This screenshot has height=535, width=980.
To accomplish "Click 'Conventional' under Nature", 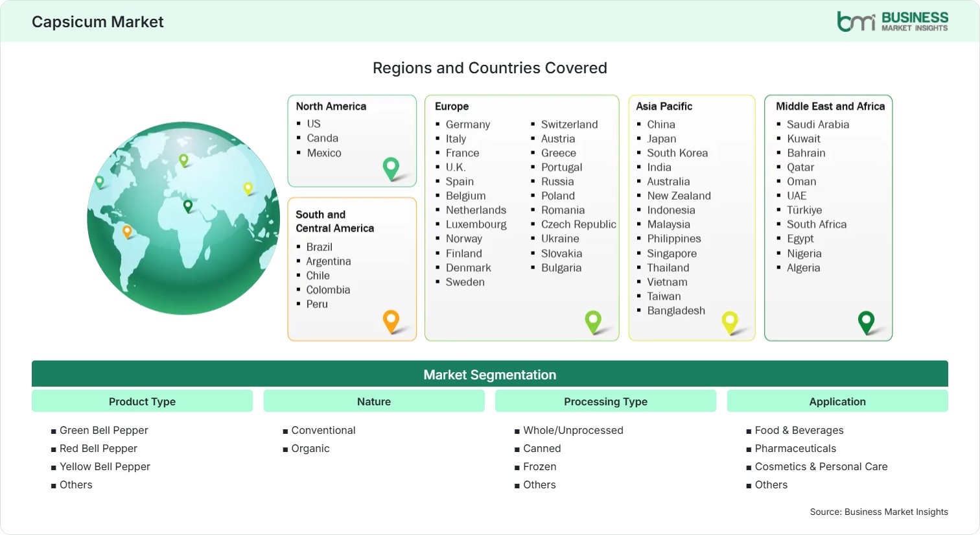I will click(x=323, y=430).
